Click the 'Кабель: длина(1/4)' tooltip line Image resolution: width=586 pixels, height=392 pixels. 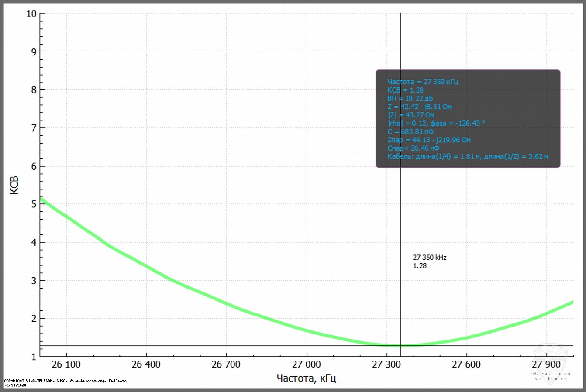coord(467,156)
